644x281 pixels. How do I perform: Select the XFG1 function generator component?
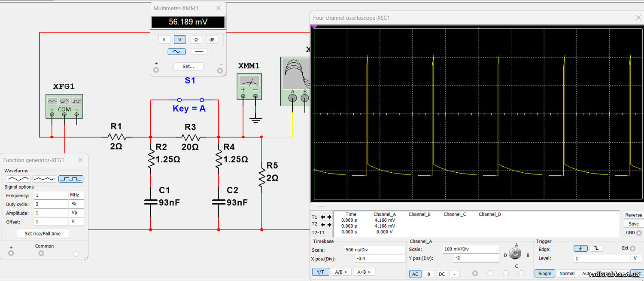(64, 106)
